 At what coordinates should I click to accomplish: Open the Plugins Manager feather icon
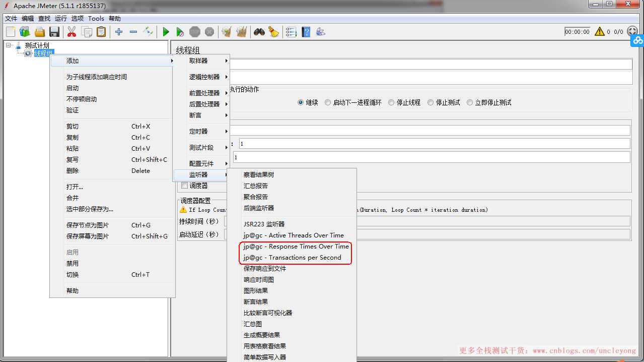coord(321,32)
